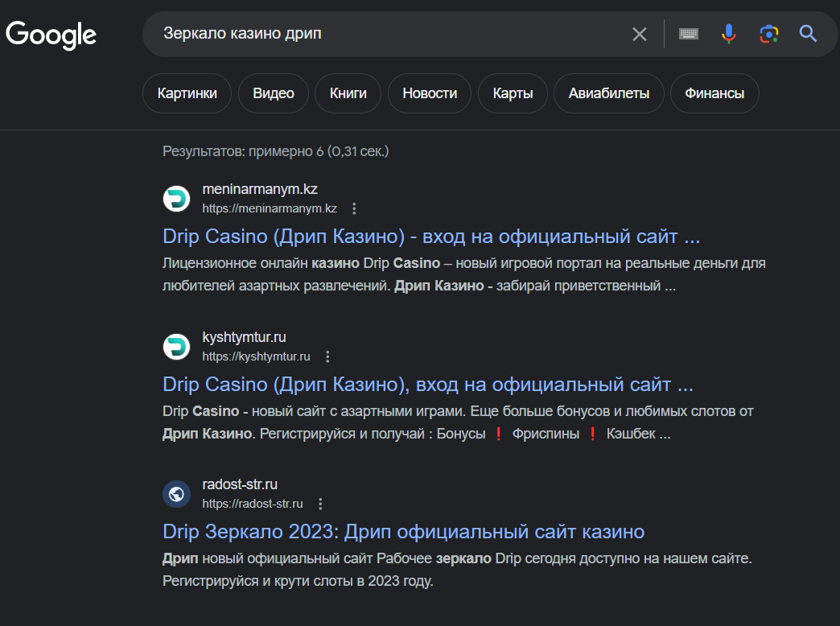Click the snippet starting 'Drip Casino - новый сайт'
The width and height of the screenshot is (840, 626).
click(x=458, y=422)
